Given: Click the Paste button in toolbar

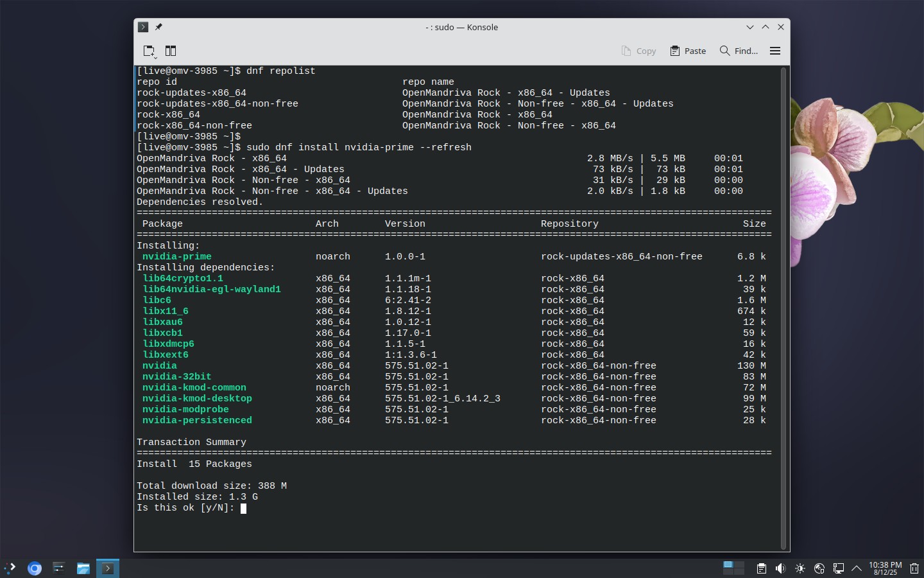Looking at the screenshot, I should coord(688,51).
